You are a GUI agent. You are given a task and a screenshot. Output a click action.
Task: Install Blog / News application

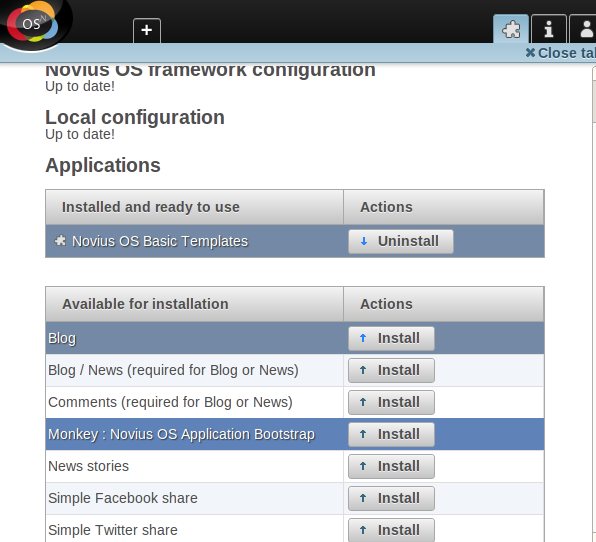(x=391, y=370)
